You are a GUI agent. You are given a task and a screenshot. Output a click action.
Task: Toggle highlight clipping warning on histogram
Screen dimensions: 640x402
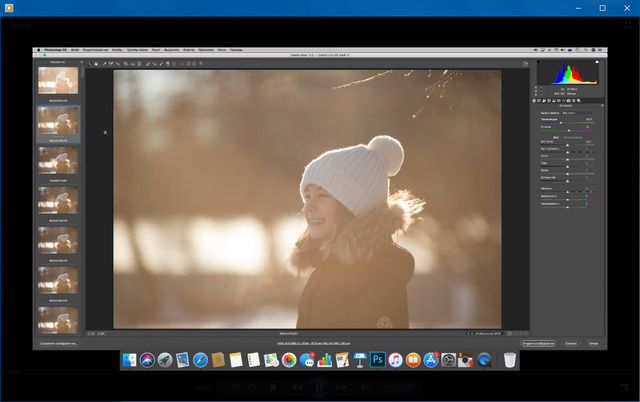tap(597, 63)
